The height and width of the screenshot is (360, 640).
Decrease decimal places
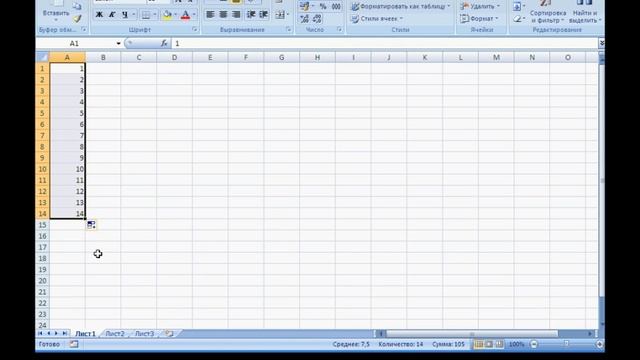pyautogui.click(x=317, y=18)
